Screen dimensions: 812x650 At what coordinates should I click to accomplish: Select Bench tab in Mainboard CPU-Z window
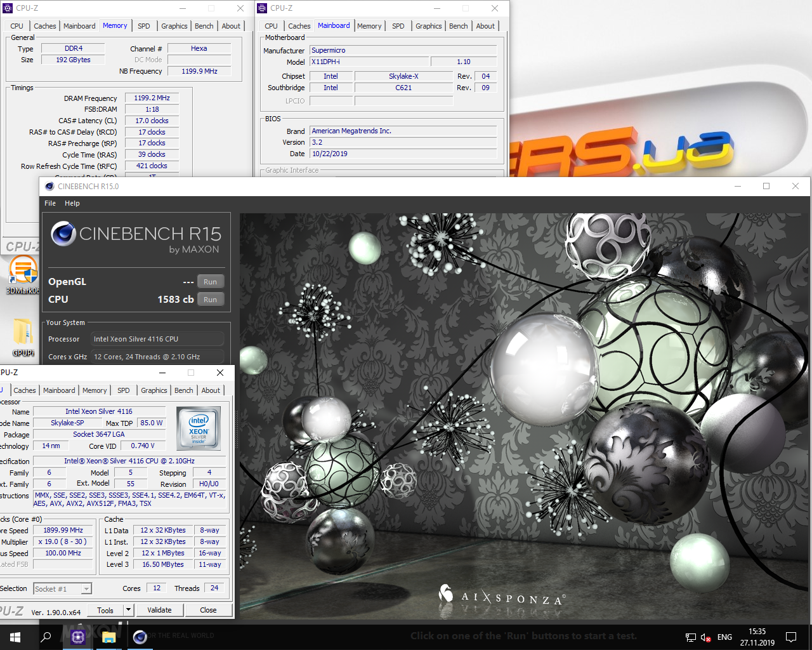point(459,26)
